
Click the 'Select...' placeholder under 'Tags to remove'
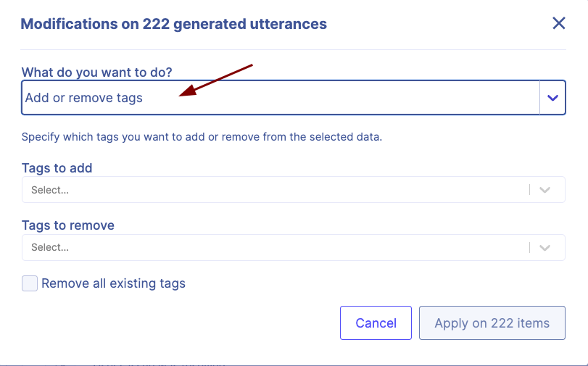point(50,247)
